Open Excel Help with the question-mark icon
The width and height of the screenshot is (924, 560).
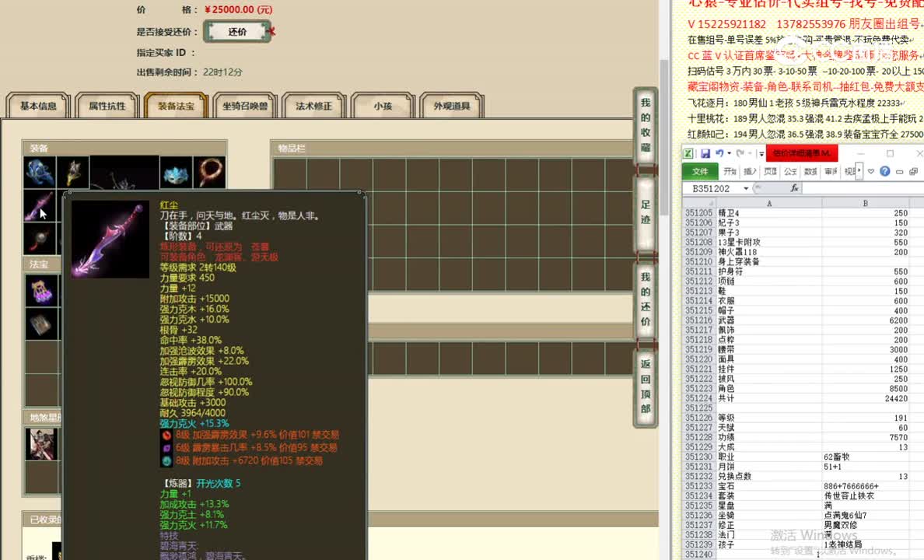[x=885, y=172]
